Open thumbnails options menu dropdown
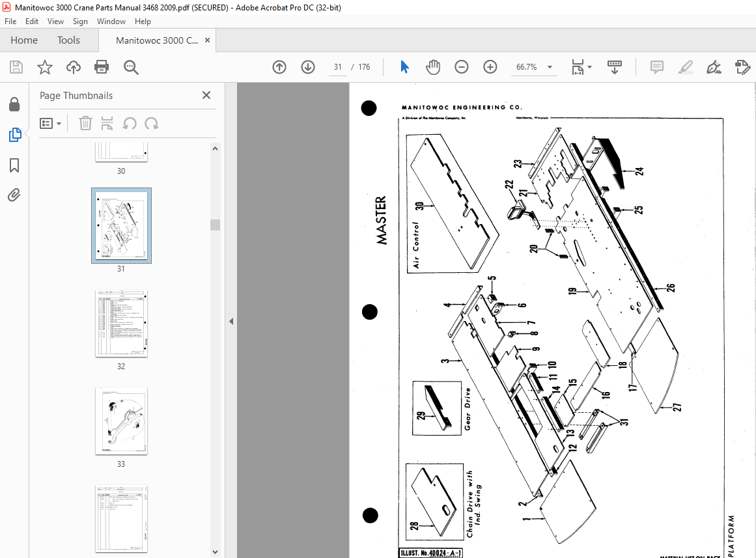The height and width of the screenshot is (558, 756). pyautogui.click(x=51, y=124)
